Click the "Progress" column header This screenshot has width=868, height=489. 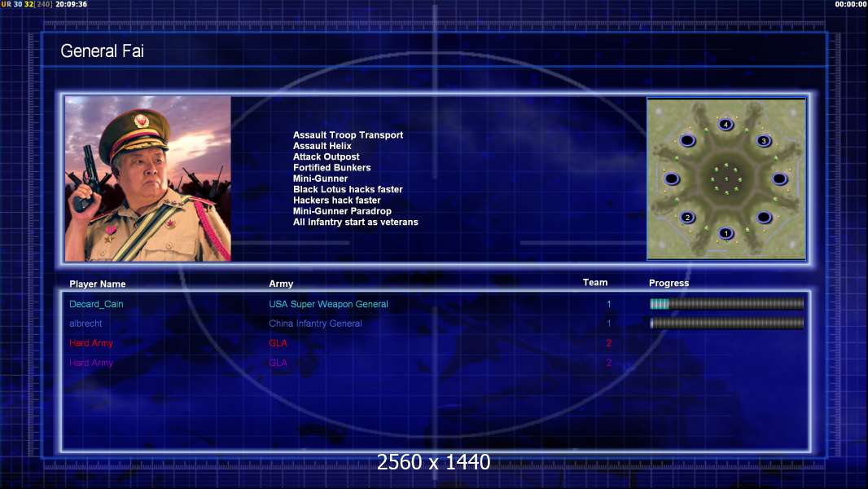pyautogui.click(x=669, y=283)
